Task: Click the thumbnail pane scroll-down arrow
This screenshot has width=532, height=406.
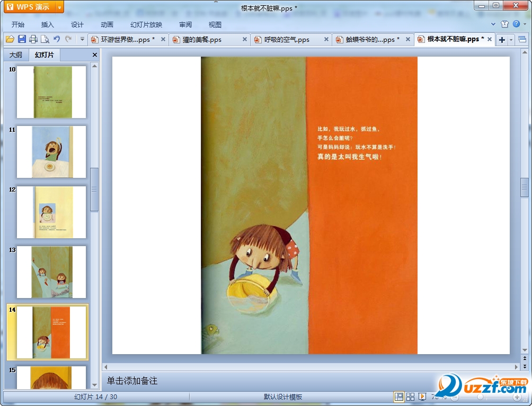Action: (95, 385)
